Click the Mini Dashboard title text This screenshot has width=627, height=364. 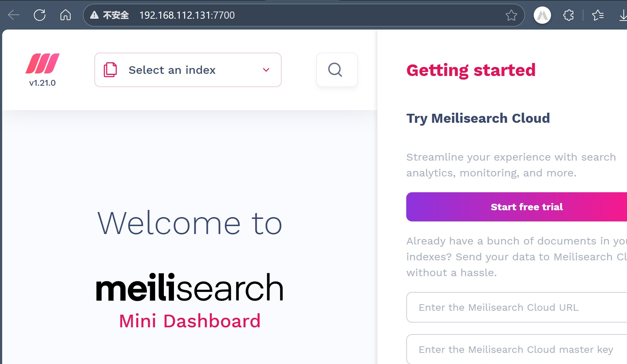190,321
